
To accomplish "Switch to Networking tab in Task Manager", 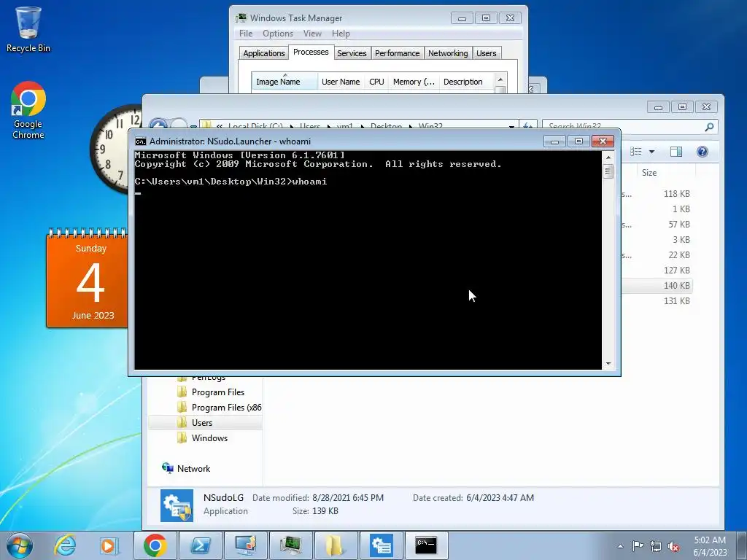I will (x=448, y=53).
